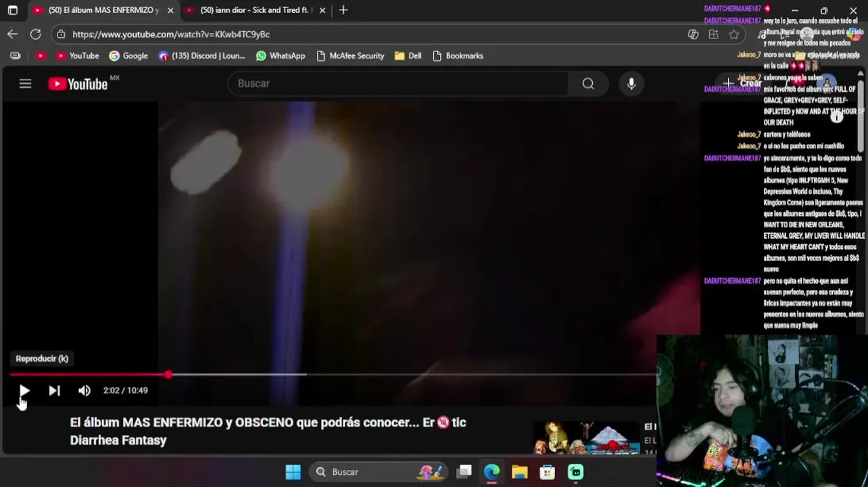Open the Google bookmark
This screenshot has width=868, height=487.
pos(128,55)
